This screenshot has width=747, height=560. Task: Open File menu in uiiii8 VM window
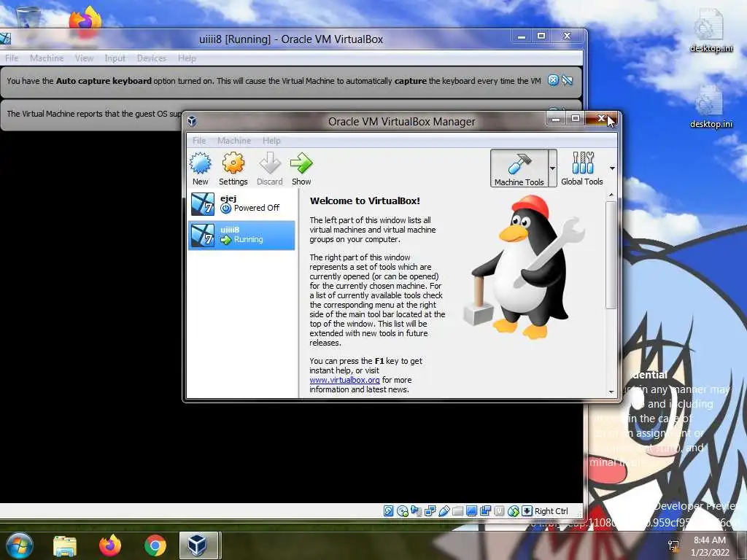click(x=12, y=58)
